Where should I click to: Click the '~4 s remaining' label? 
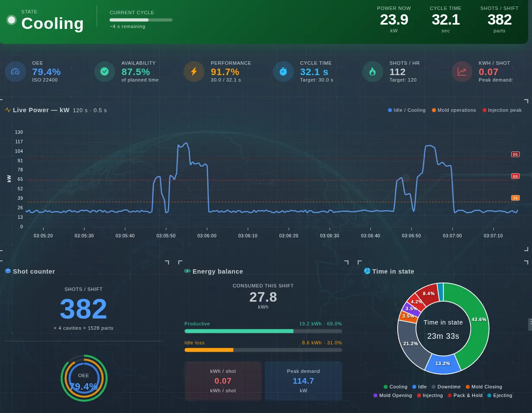click(x=127, y=26)
